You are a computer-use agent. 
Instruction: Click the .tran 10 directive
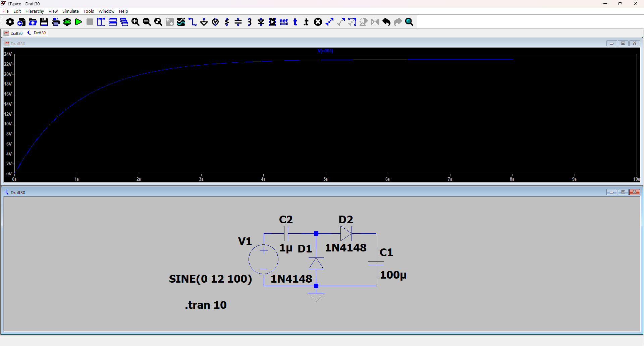click(206, 305)
